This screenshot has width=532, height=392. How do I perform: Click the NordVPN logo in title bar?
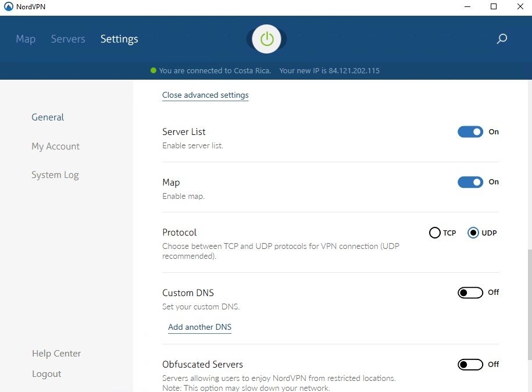click(x=8, y=6)
